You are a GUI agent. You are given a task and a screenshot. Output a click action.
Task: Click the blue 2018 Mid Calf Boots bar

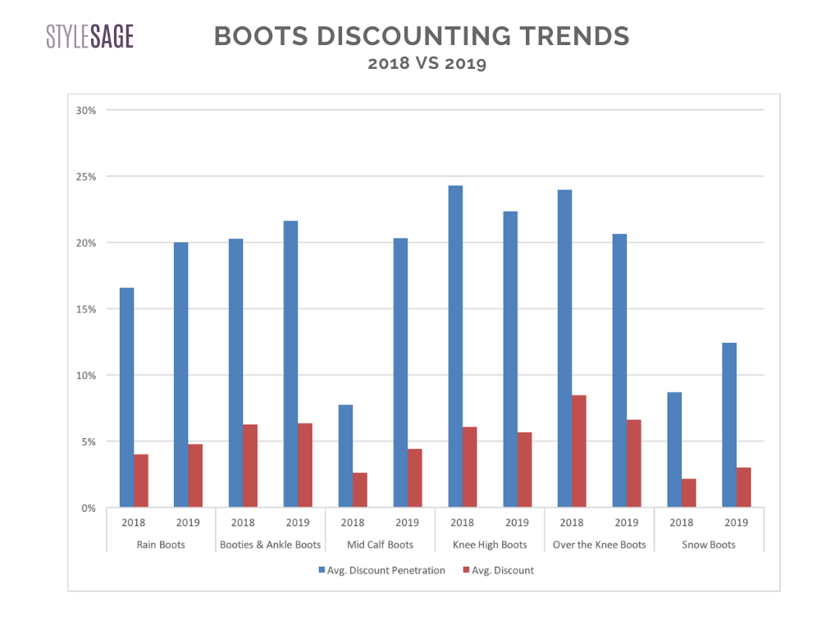[x=345, y=456]
